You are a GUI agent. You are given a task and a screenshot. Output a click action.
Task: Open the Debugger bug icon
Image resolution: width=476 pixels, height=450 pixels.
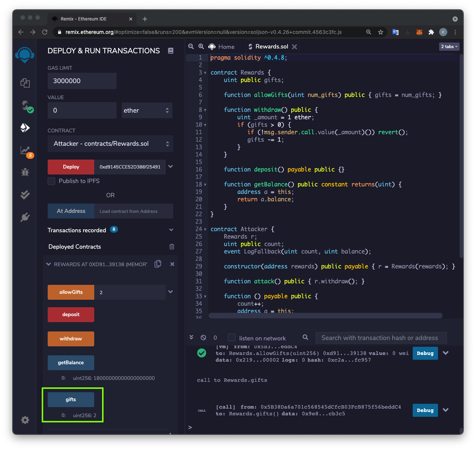(x=25, y=172)
